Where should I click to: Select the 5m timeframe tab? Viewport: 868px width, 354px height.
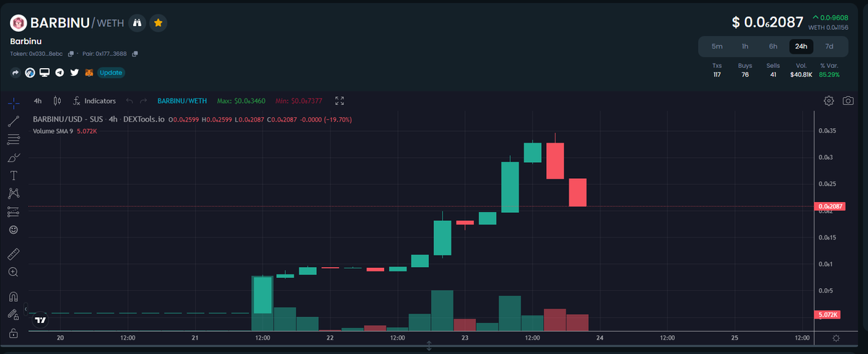pos(717,46)
